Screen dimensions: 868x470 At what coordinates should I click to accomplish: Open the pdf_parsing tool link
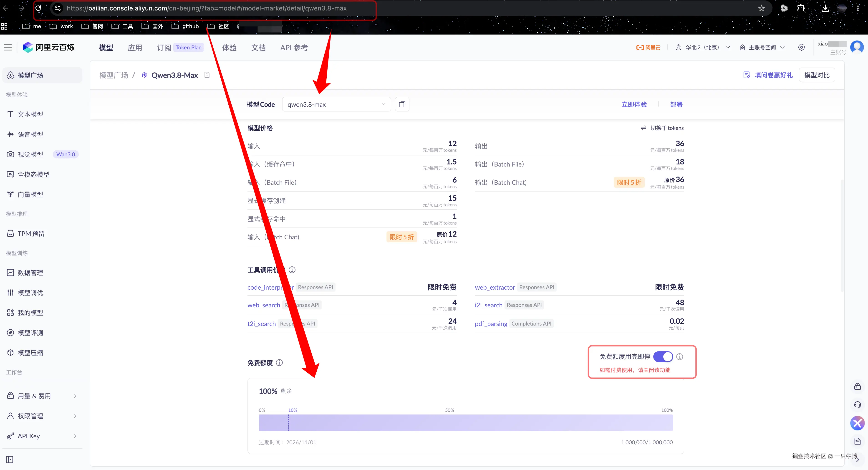pos(491,324)
